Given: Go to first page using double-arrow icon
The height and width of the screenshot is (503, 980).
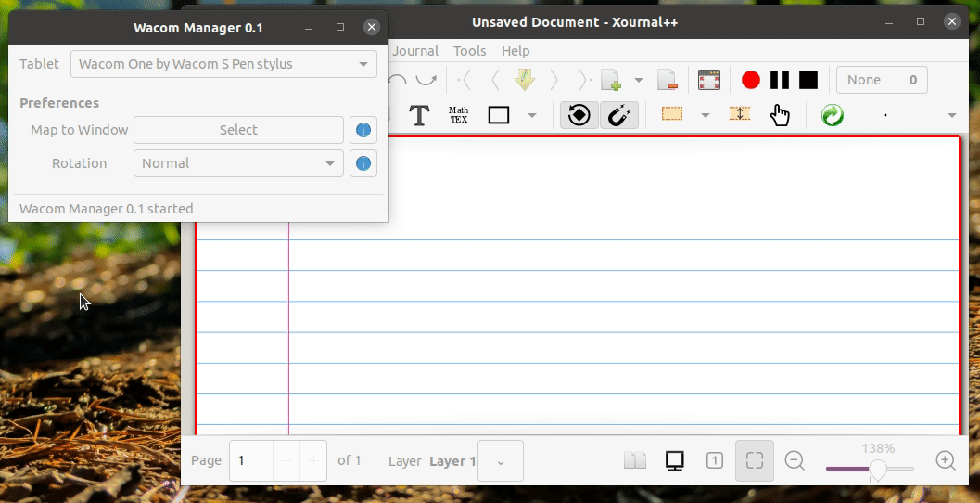Looking at the screenshot, I should 464,80.
